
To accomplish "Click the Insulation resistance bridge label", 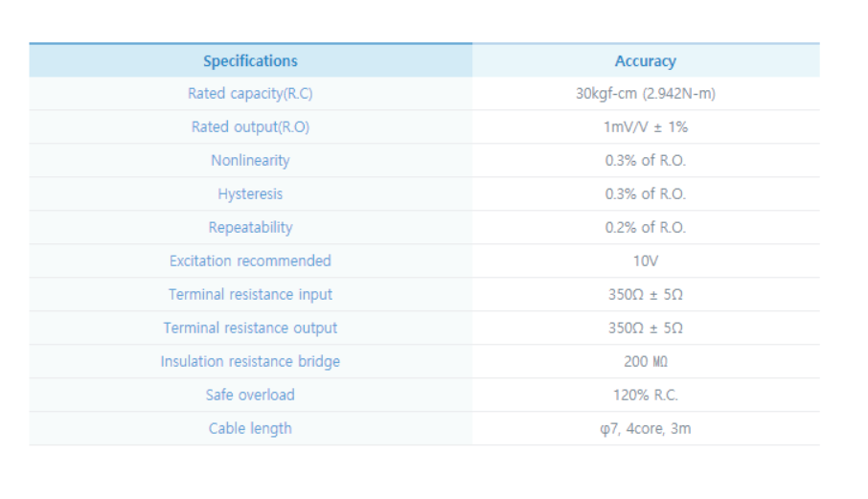I will point(250,362).
